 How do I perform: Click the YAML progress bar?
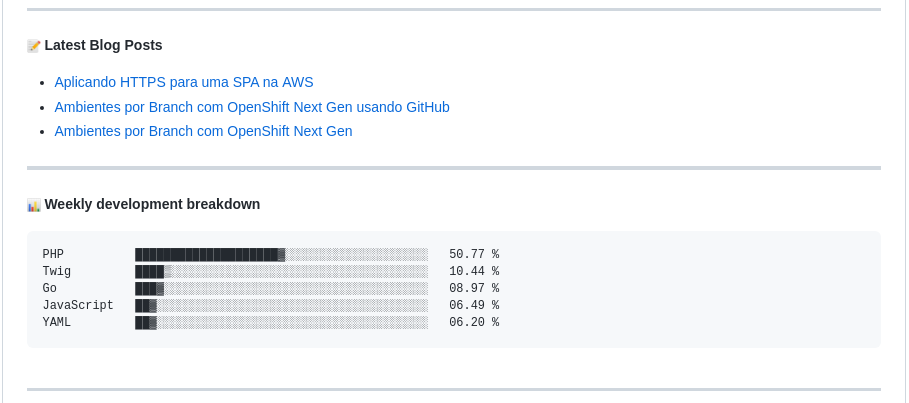[281, 323]
